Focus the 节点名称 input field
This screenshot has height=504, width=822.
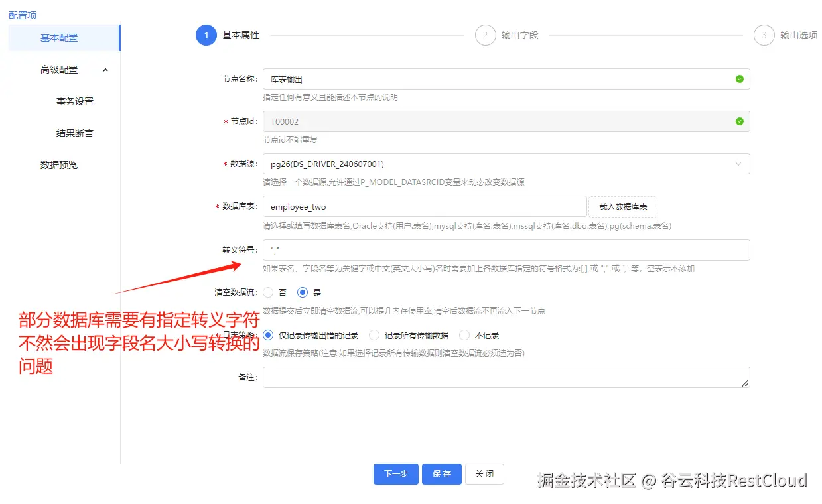coord(506,79)
